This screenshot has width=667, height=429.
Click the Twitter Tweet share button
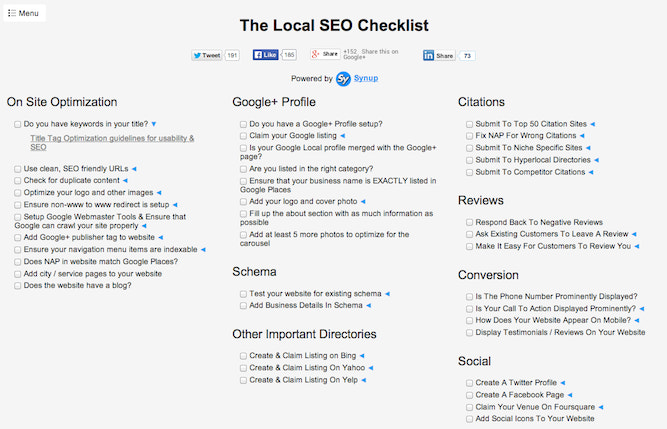pos(207,55)
